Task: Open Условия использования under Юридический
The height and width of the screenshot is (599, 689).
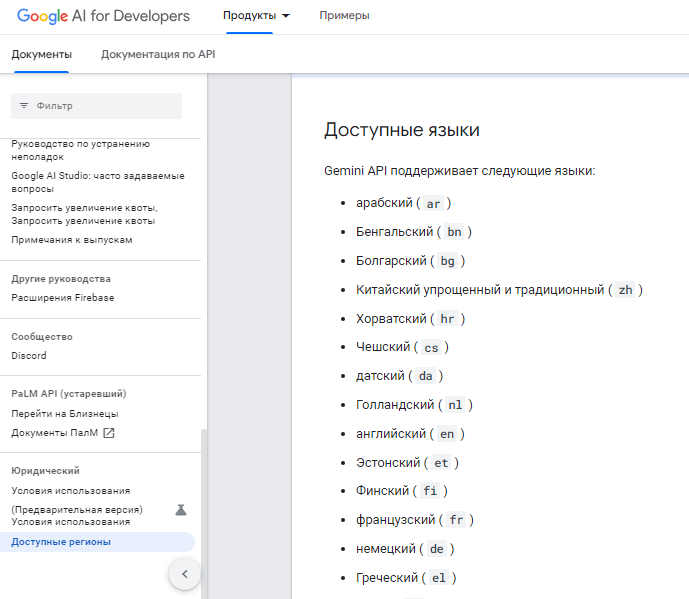Action: point(71,491)
